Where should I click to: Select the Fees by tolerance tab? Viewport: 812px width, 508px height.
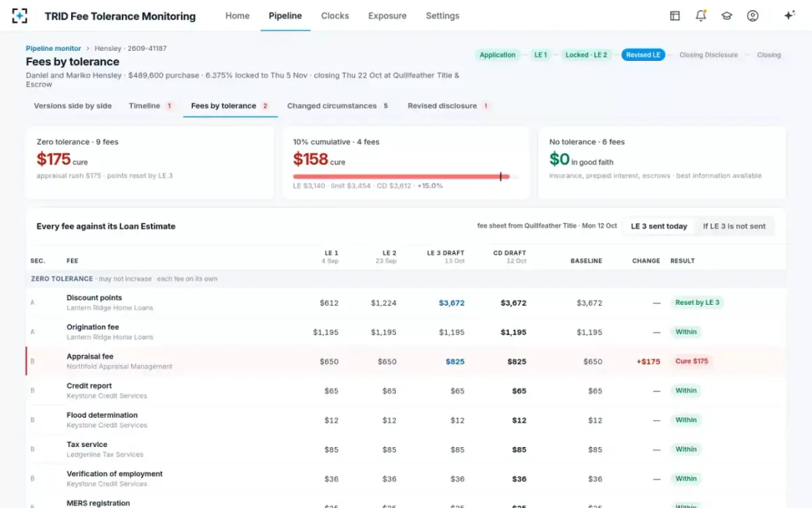pos(230,106)
